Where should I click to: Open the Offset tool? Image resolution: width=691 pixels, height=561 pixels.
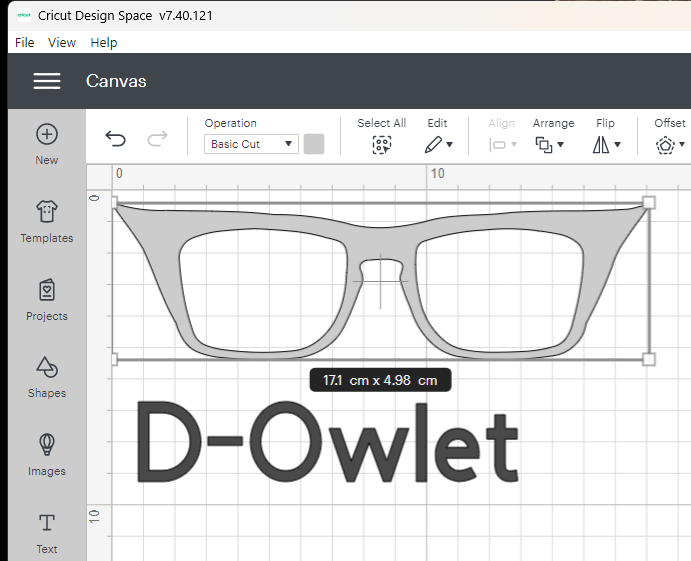click(669, 144)
